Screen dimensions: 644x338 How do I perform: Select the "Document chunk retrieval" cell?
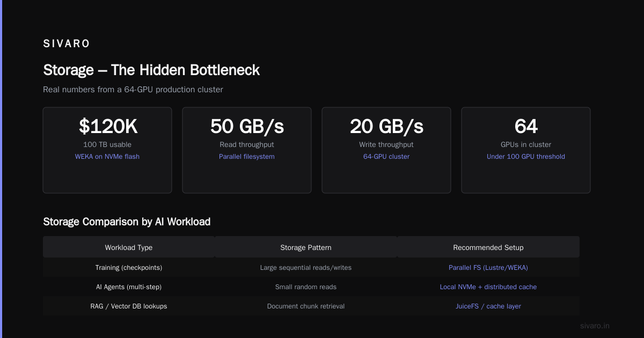point(306,306)
